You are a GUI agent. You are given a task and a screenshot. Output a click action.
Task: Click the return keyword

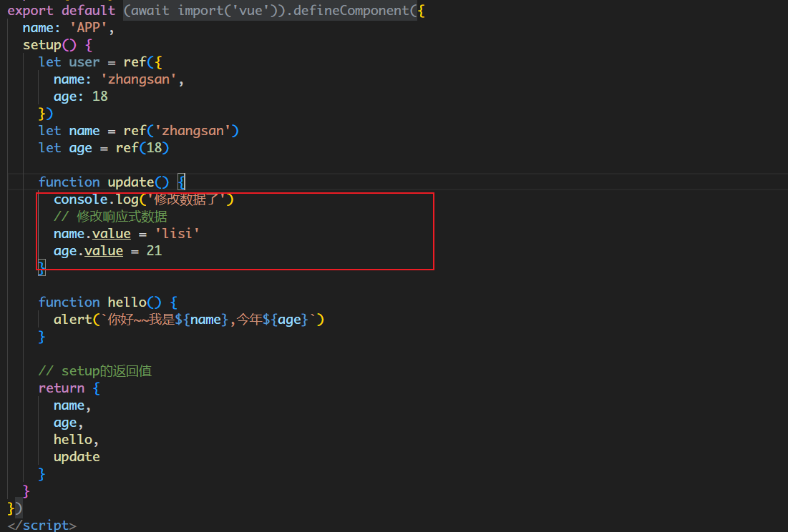point(62,388)
